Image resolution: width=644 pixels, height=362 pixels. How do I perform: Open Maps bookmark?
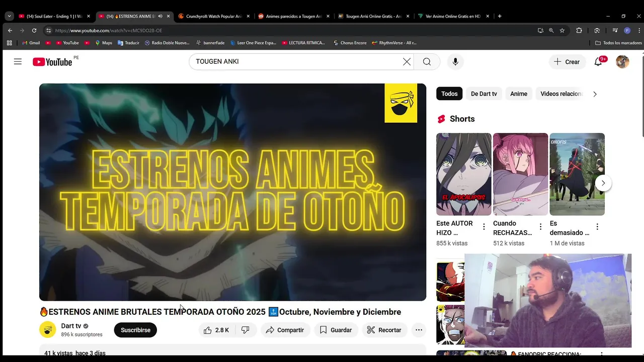tap(104, 43)
